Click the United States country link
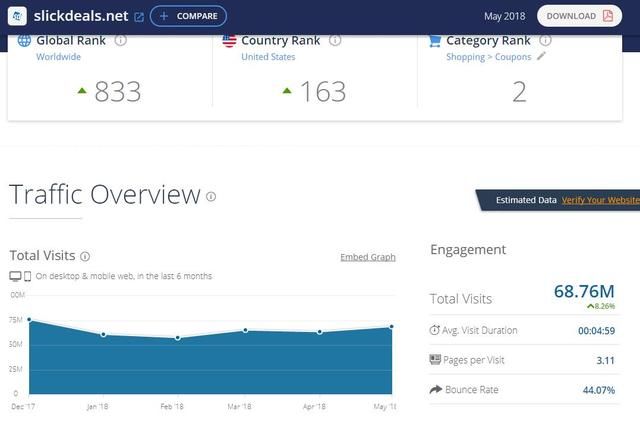The height and width of the screenshot is (421, 640). pyautogui.click(x=268, y=57)
